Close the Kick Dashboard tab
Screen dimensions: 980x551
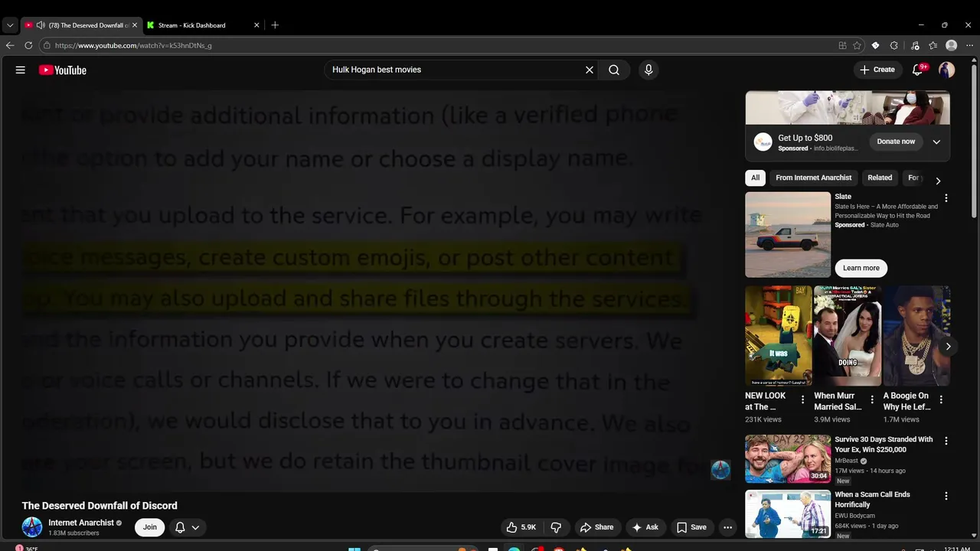click(256, 25)
